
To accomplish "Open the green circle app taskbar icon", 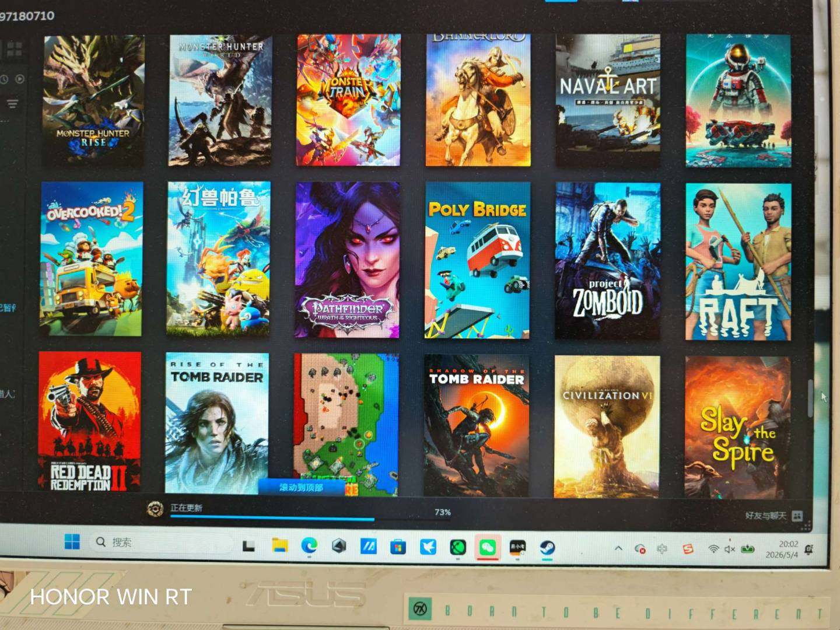I will tap(457, 547).
